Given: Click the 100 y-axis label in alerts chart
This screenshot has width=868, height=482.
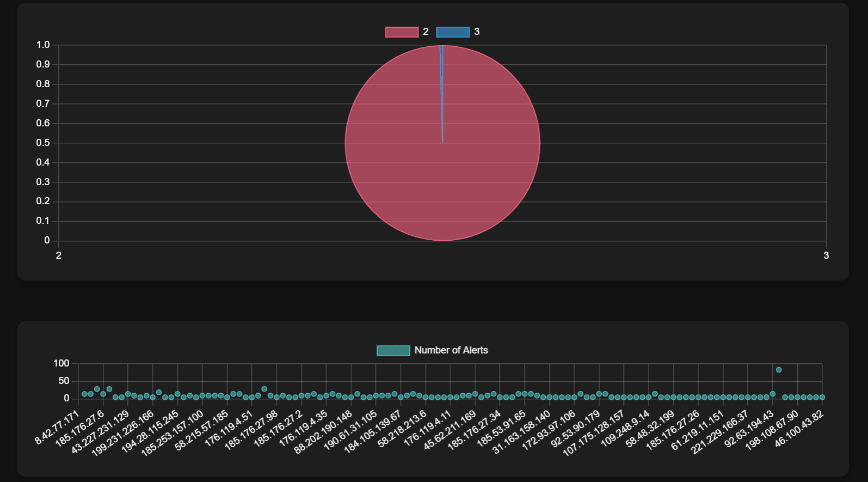Looking at the screenshot, I should click(61, 363).
